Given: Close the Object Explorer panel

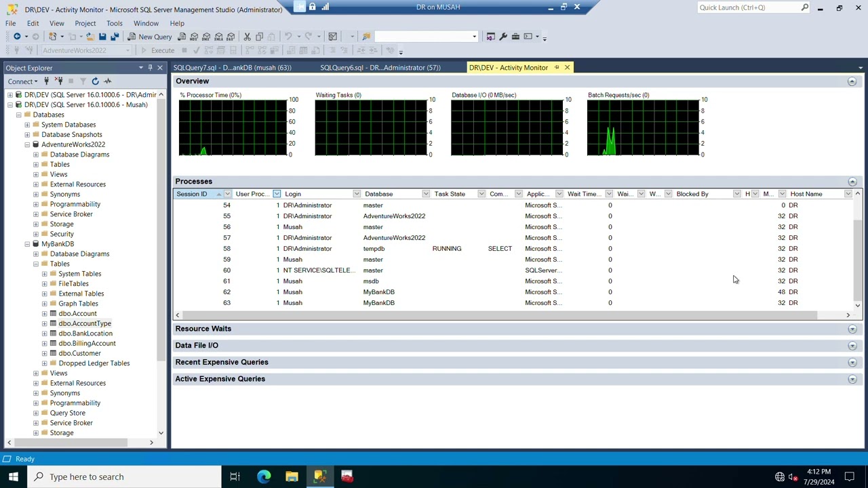Looking at the screenshot, I should (160, 68).
